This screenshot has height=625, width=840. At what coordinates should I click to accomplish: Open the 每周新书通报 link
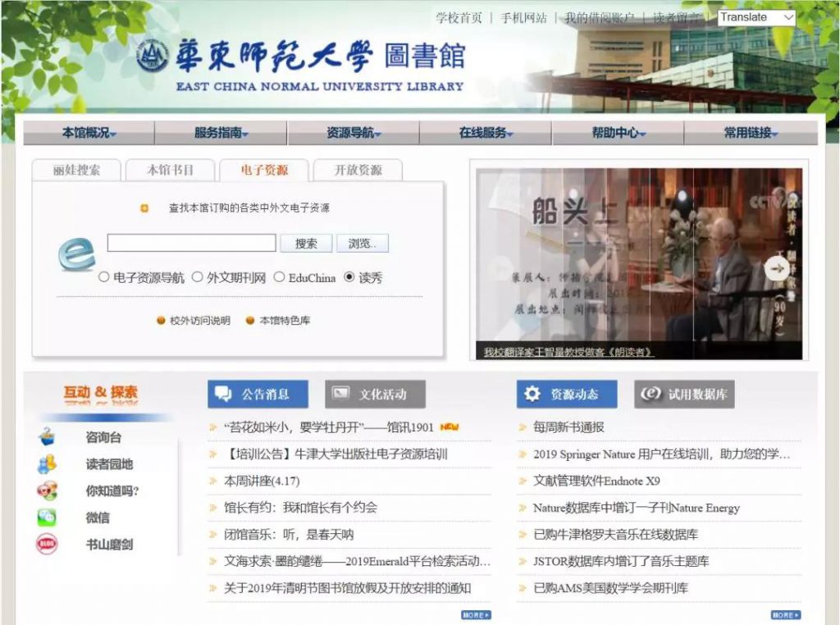click(x=568, y=427)
